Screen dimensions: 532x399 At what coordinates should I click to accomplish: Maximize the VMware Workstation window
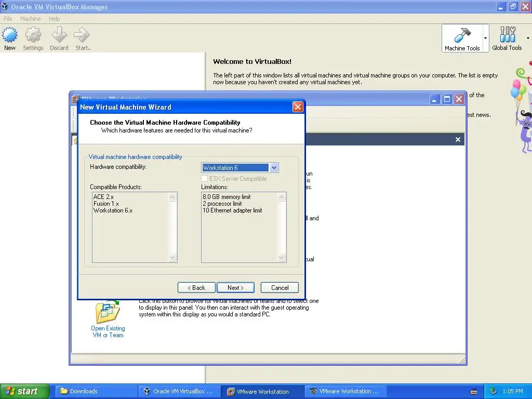pos(447,99)
